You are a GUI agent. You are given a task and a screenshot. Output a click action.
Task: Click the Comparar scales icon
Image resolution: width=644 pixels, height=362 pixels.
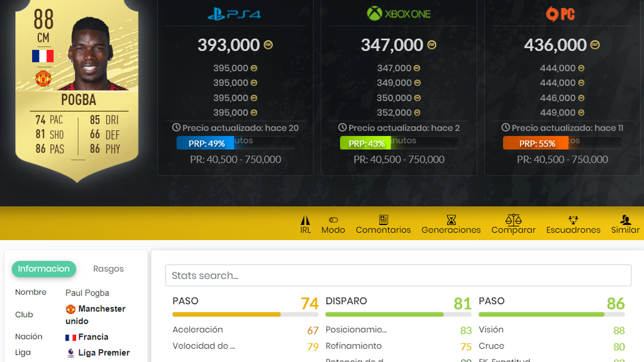(513, 219)
